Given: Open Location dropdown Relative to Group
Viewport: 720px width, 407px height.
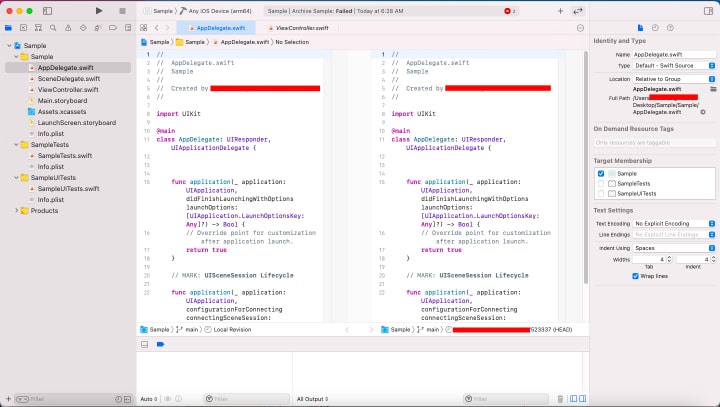Looking at the screenshot, I should (674, 79).
